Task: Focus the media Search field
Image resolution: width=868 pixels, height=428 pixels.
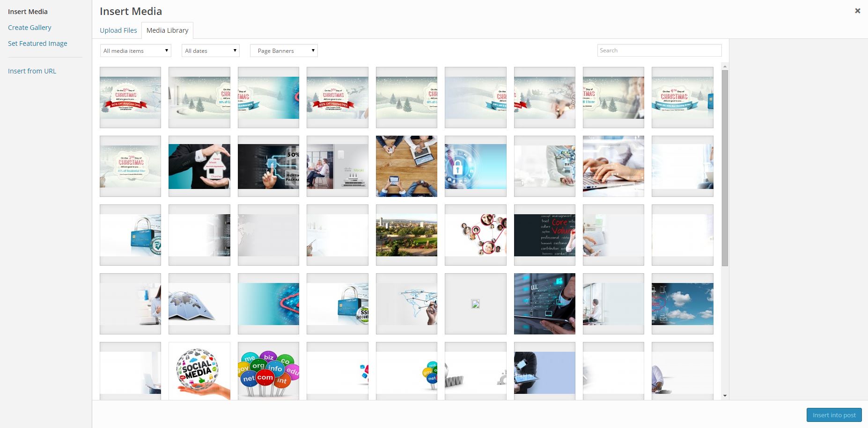Action: tap(659, 51)
